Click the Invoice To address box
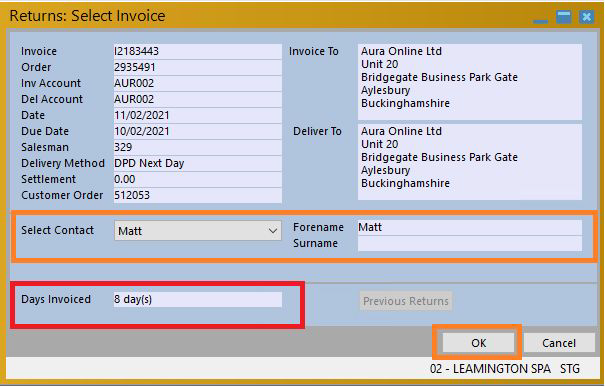 470,82
